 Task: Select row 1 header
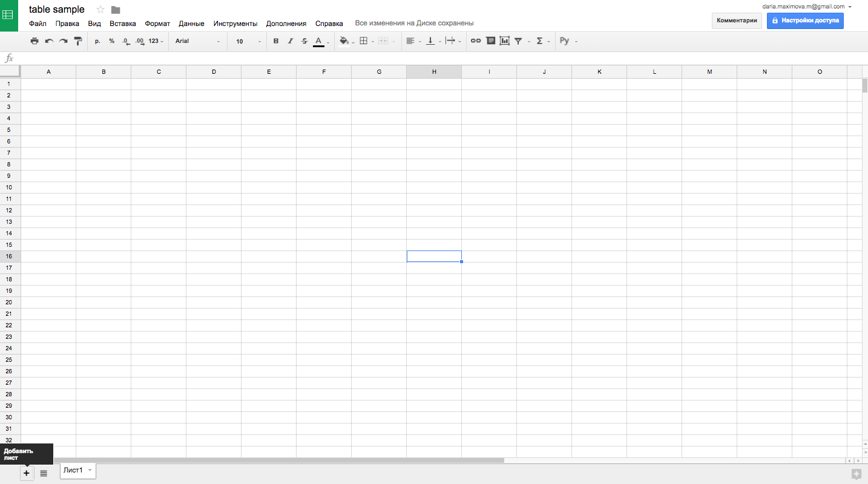10,84
